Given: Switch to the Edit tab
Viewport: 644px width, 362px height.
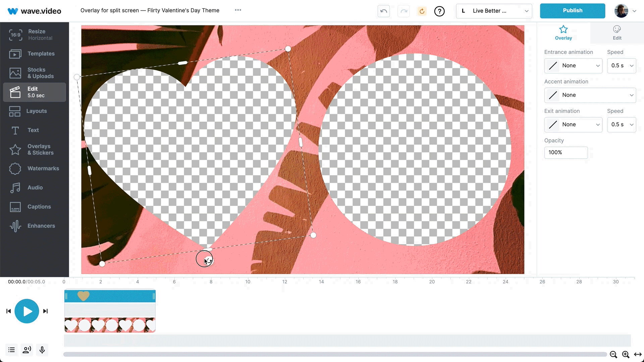Looking at the screenshot, I should tap(617, 33).
